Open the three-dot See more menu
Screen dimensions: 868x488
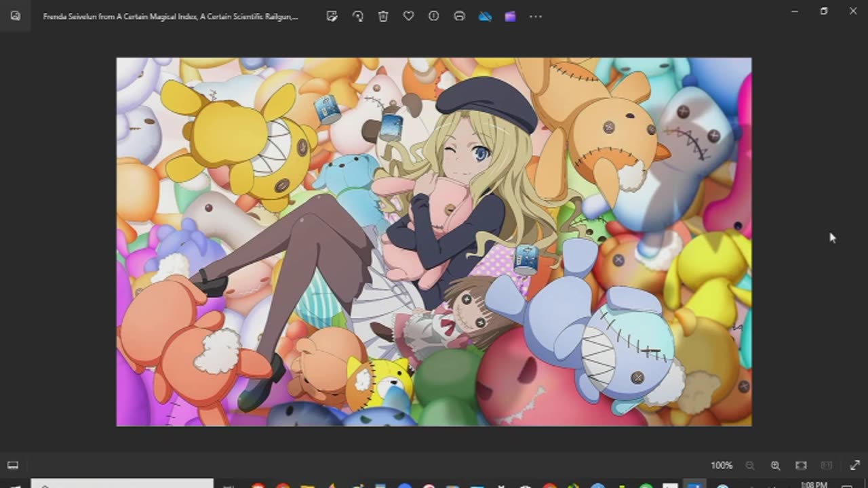click(536, 16)
